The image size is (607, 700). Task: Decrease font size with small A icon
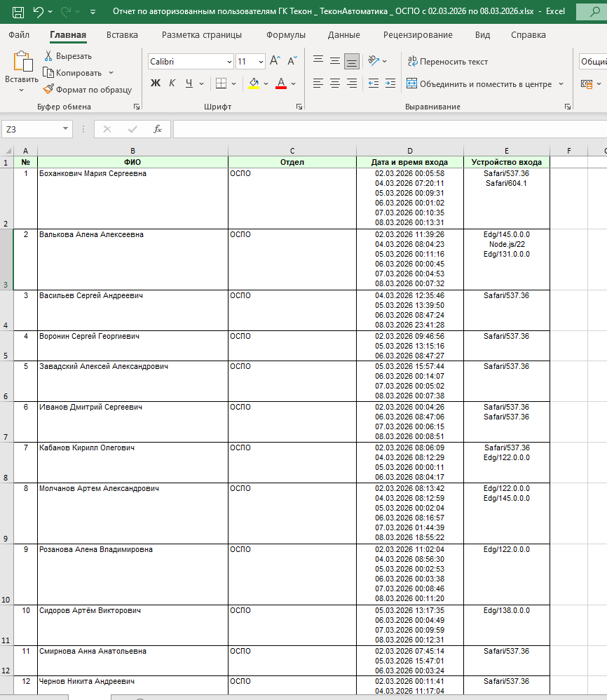coord(292,61)
